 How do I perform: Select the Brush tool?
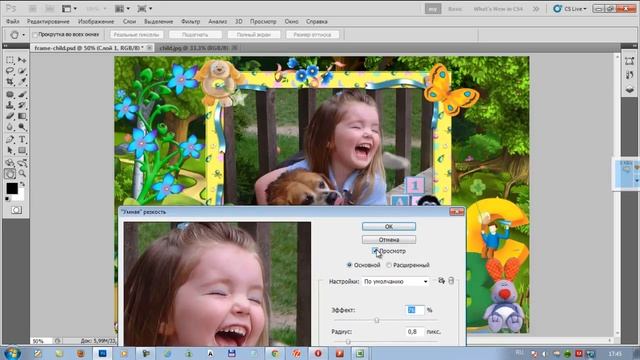tap(22, 95)
